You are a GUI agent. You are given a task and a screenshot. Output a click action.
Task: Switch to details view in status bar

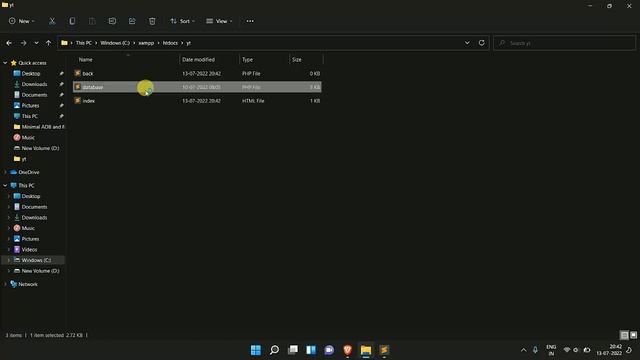tap(624, 335)
